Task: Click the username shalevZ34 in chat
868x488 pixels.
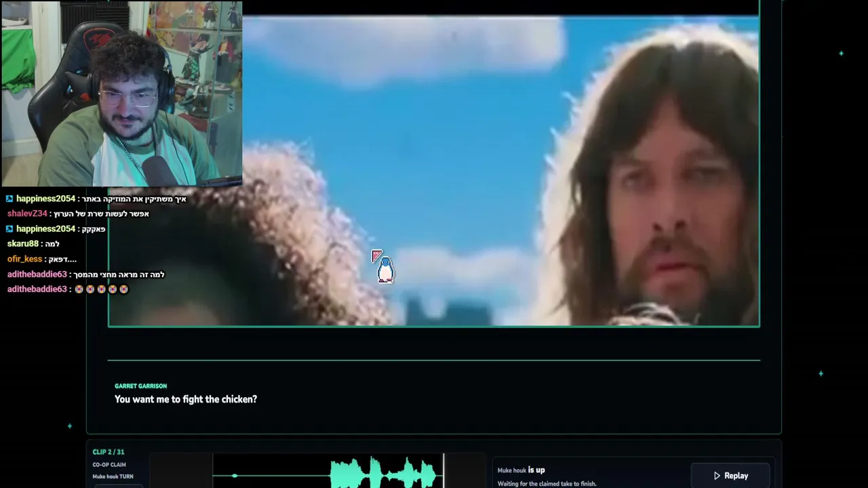Action: point(27,213)
